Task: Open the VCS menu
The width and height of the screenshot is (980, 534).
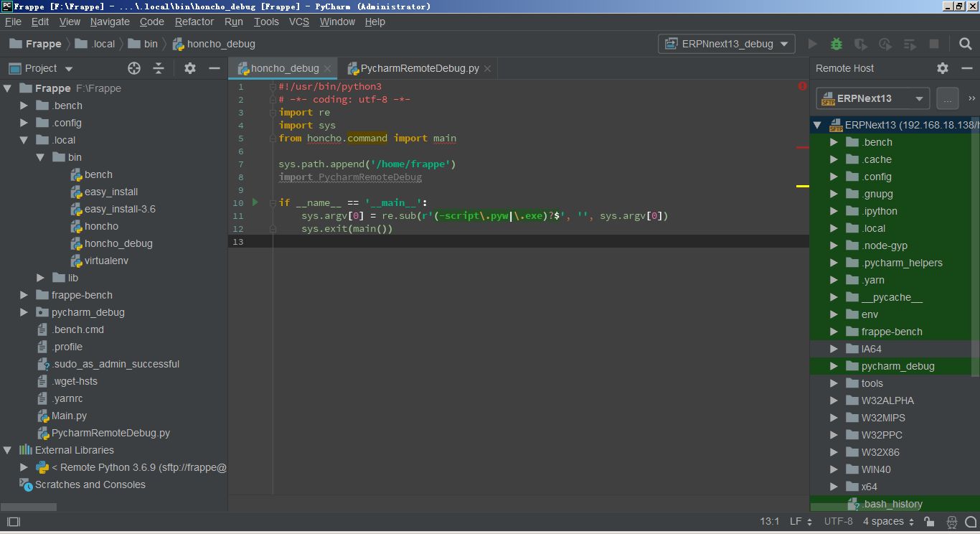Action: tap(299, 22)
